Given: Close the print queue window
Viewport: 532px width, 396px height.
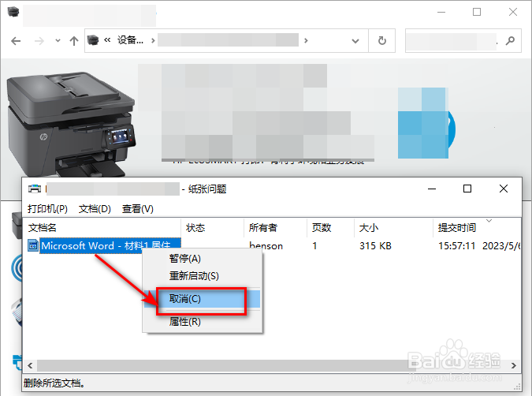Looking at the screenshot, I should click(x=504, y=189).
